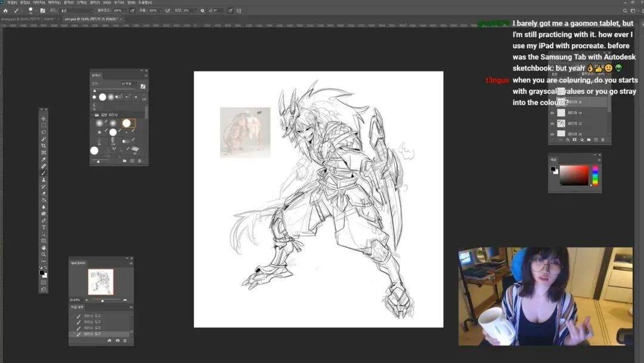Image resolution: width=644 pixels, height=363 pixels.
Task: Click the delete layer trash icon
Action: click(x=603, y=140)
